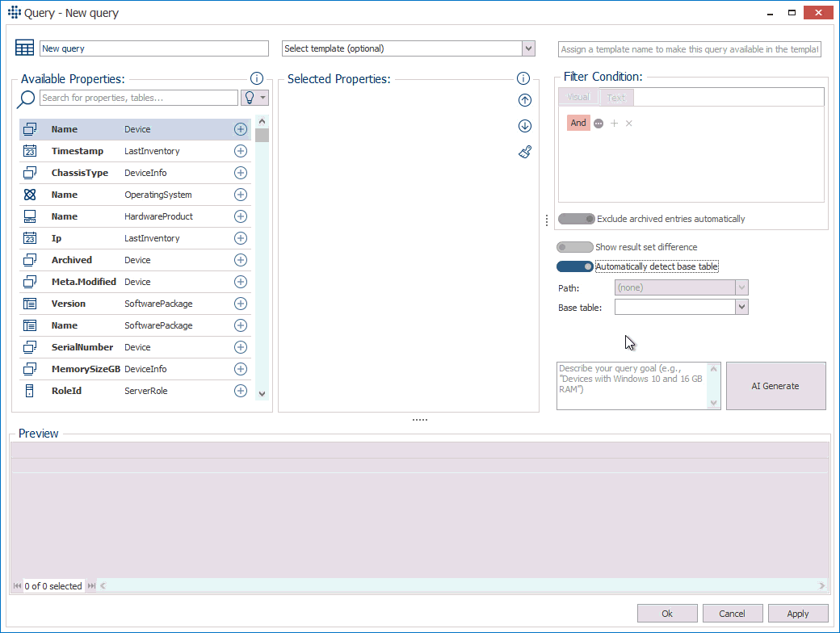Click the Apply button
The height and width of the screenshot is (633, 840).
pos(798,614)
